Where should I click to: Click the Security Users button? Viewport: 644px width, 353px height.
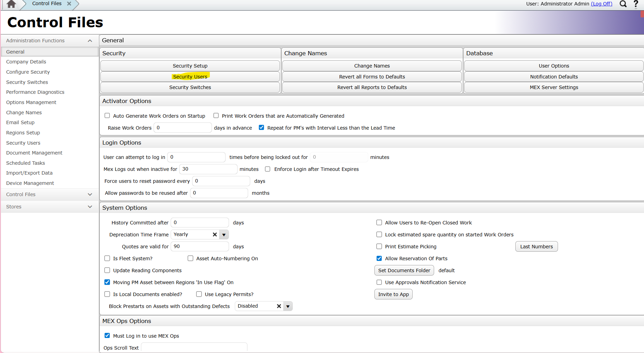pos(190,77)
